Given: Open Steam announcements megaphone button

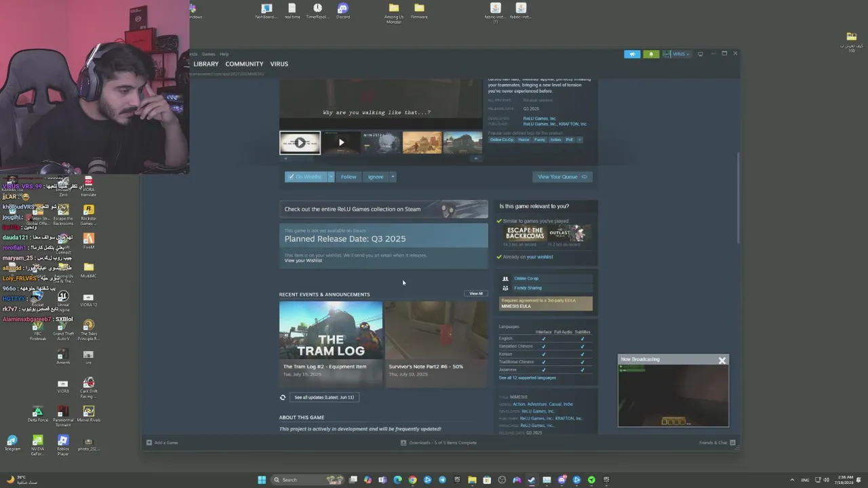Looking at the screenshot, I should [x=632, y=54].
